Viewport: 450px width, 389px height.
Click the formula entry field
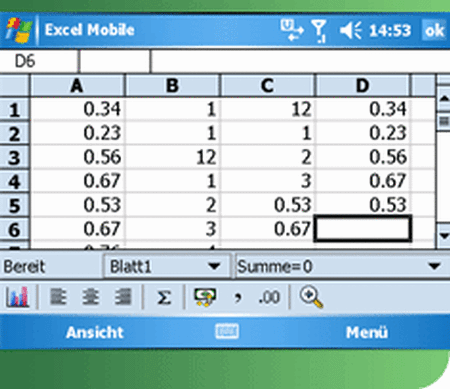300,61
